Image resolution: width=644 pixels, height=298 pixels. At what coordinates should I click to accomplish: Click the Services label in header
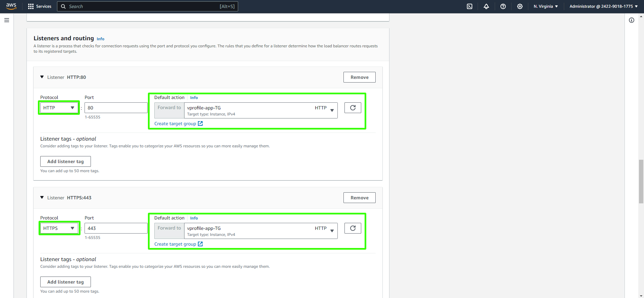44,6
